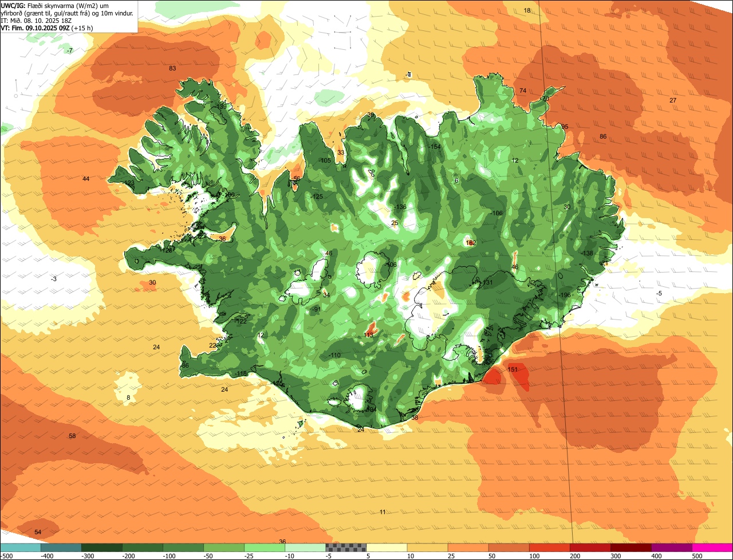Click the value 18 at top of map
Viewport: 733px width, 560px height.
(527, 11)
